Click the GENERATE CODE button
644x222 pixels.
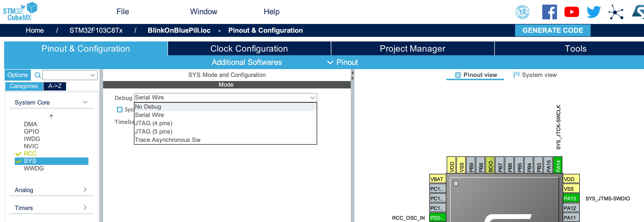pos(552,30)
